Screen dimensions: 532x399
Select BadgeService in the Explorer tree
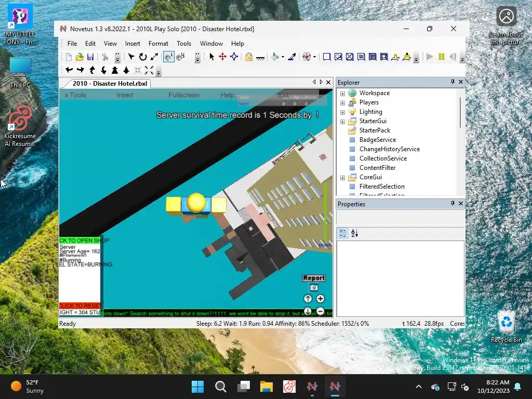tap(378, 140)
